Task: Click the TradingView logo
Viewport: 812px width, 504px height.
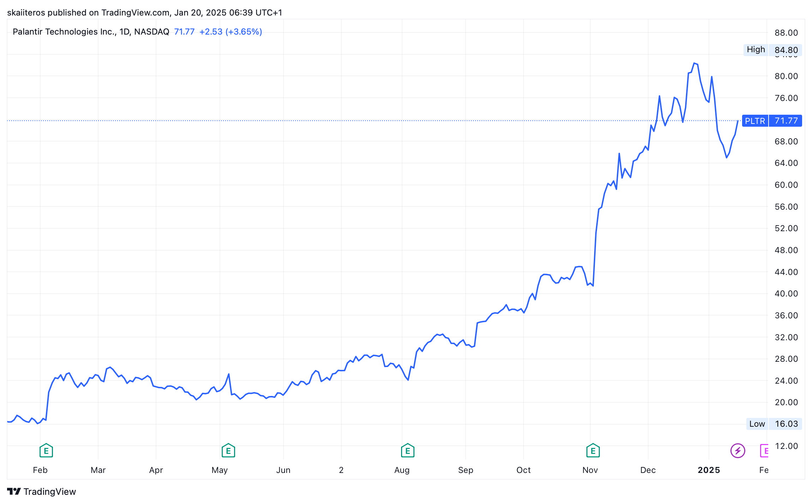Action: point(42,492)
